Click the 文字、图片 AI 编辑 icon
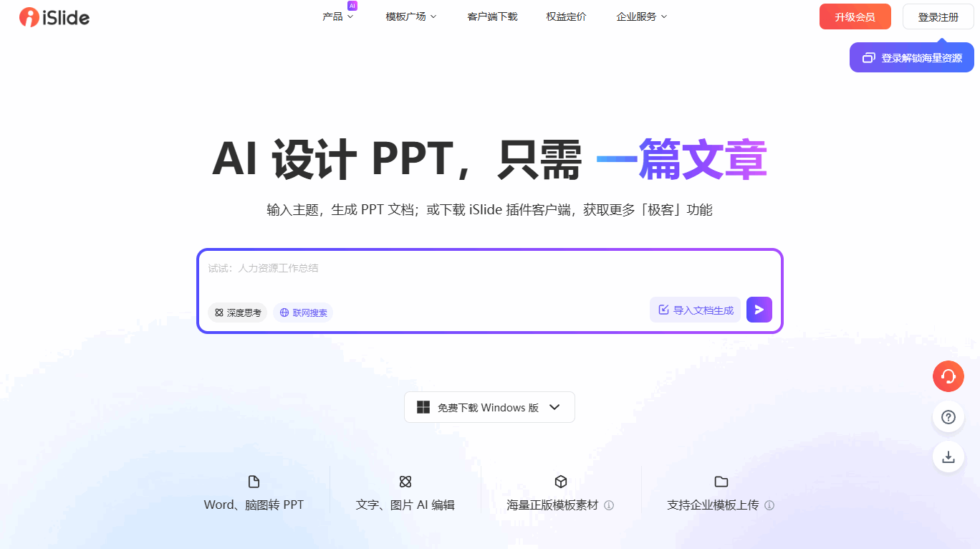Viewport: 980px width, 549px height. [x=405, y=482]
